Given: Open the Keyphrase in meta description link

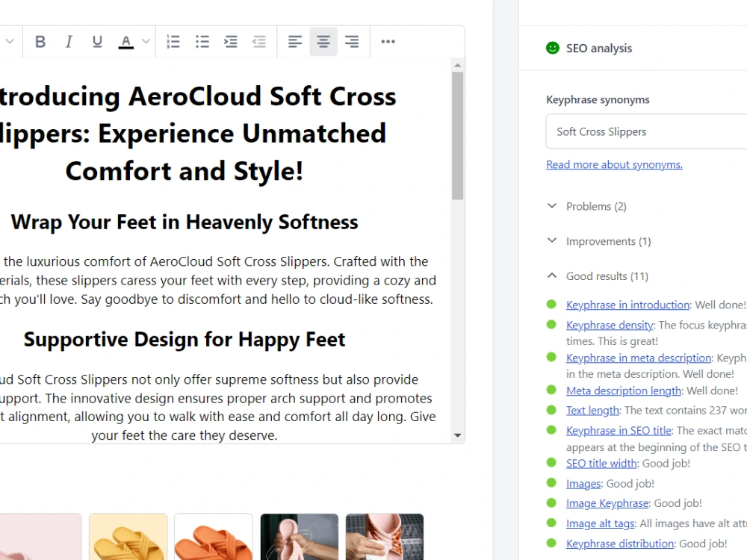Looking at the screenshot, I should [x=639, y=358].
